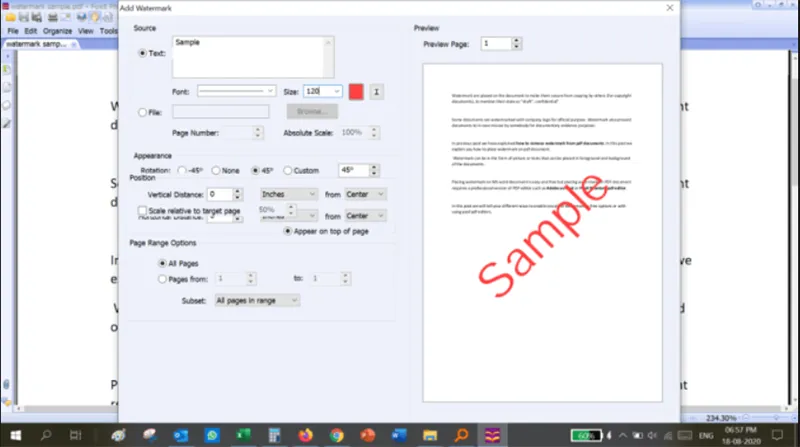Image resolution: width=800 pixels, height=447 pixels.
Task: Click volume icon in system tray
Action: pos(653,435)
